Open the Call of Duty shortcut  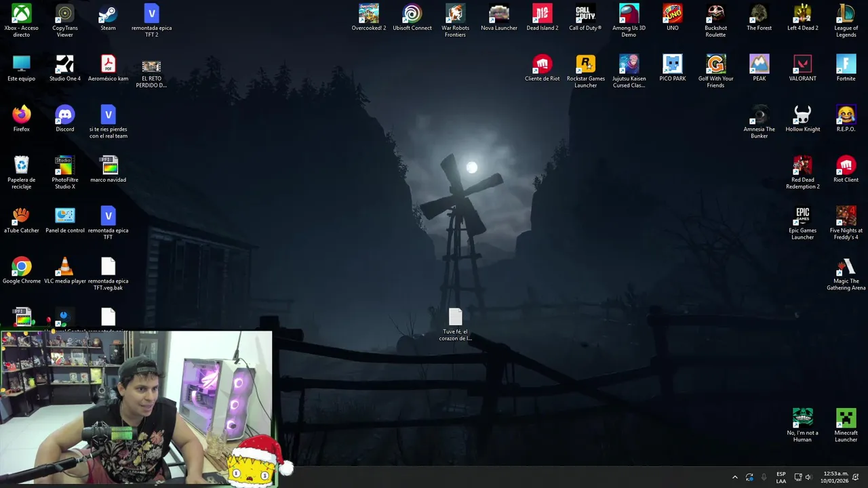[x=585, y=14]
